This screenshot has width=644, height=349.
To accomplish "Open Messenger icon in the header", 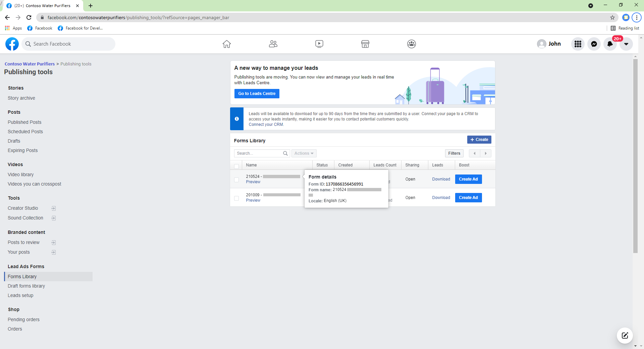I will pyautogui.click(x=594, y=44).
